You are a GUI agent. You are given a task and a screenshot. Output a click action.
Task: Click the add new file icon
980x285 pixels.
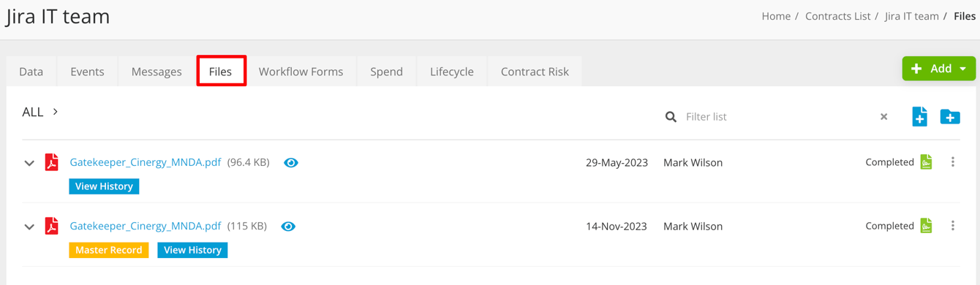coord(919,116)
